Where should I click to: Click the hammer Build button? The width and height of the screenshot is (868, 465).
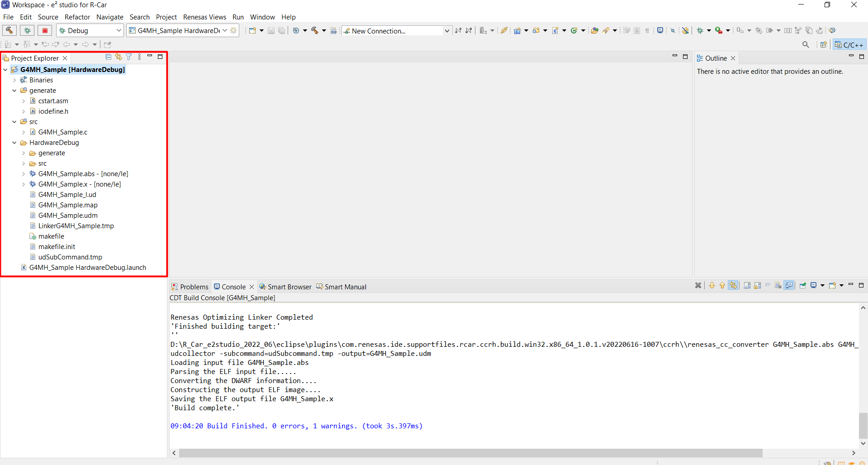click(9, 30)
